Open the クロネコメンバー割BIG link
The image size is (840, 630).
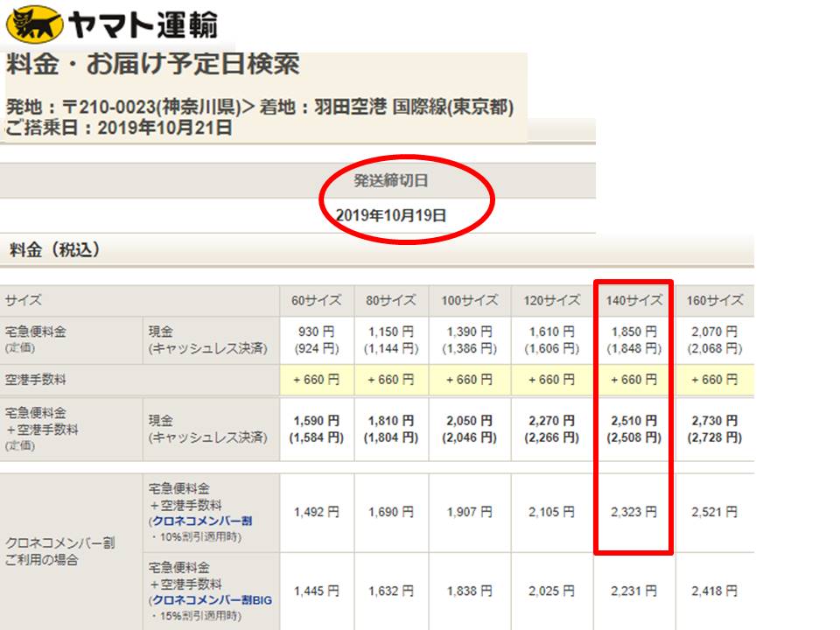pos(212,600)
